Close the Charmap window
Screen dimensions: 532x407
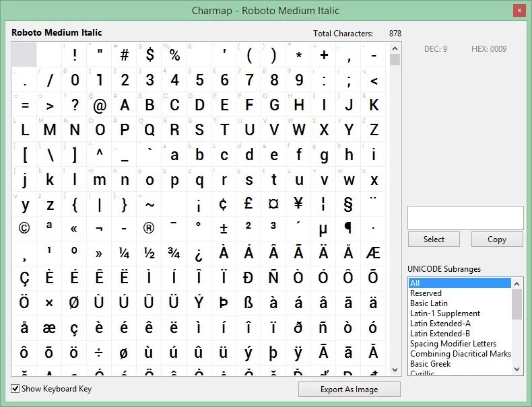tap(519, 11)
